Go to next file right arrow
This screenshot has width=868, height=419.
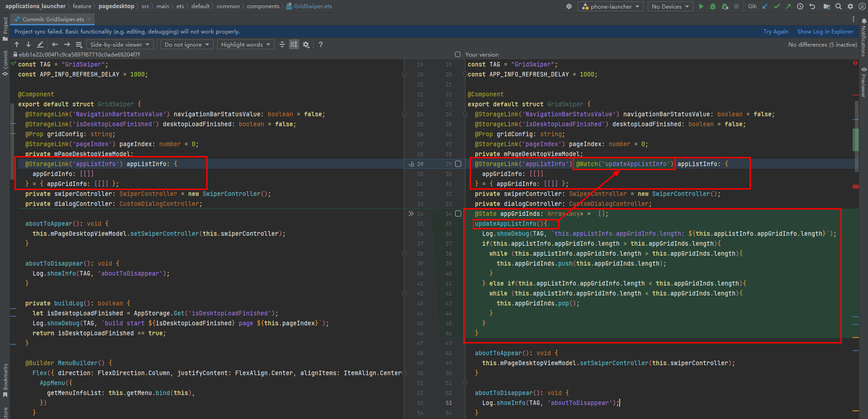(x=67, y=44)
